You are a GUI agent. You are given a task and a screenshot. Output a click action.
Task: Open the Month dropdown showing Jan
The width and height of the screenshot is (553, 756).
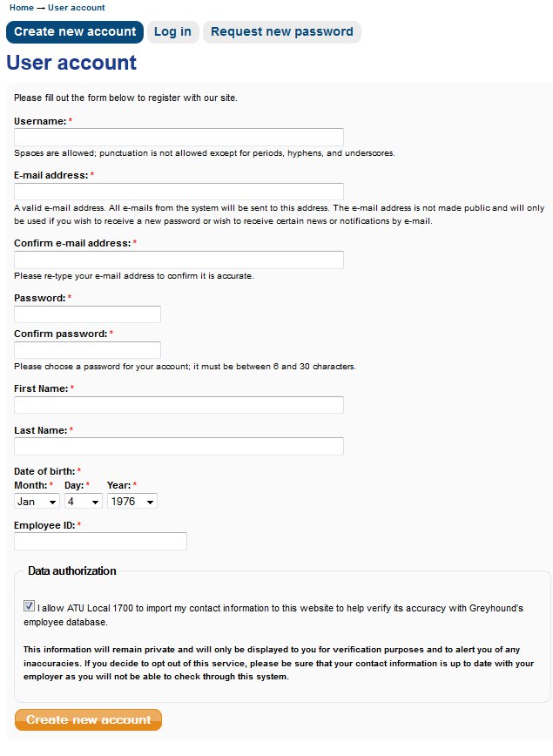click(37, 502)
